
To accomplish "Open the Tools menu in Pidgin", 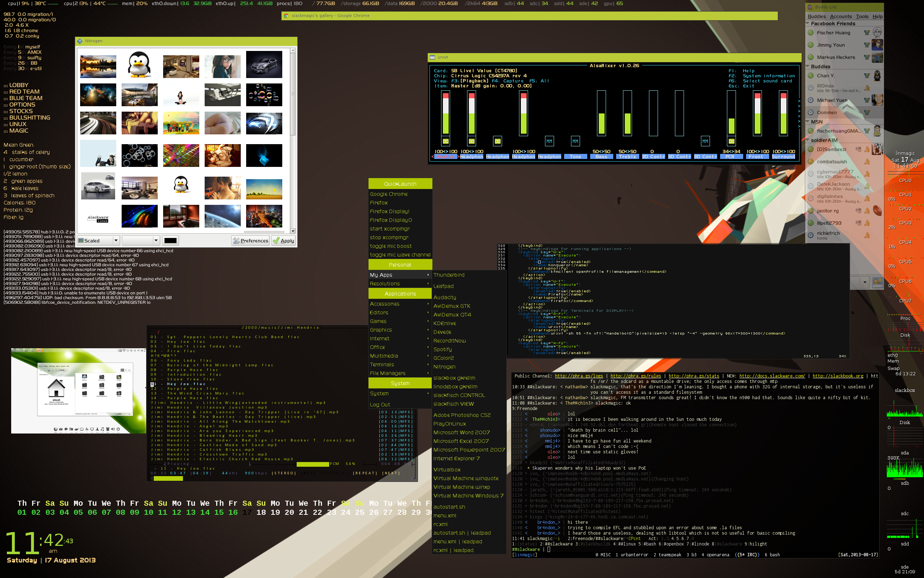I will pos(862,17).
